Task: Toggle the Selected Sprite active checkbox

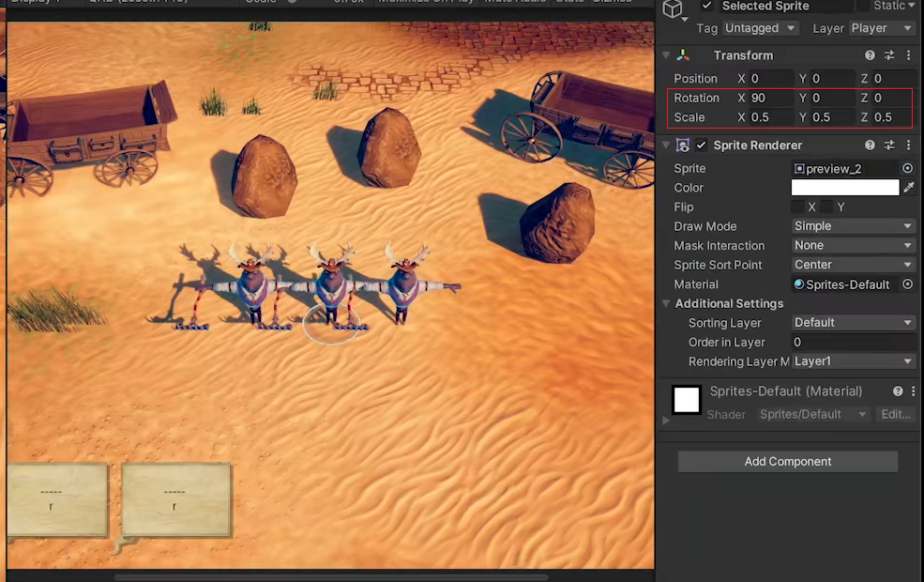Action: [x=706, y=6]
